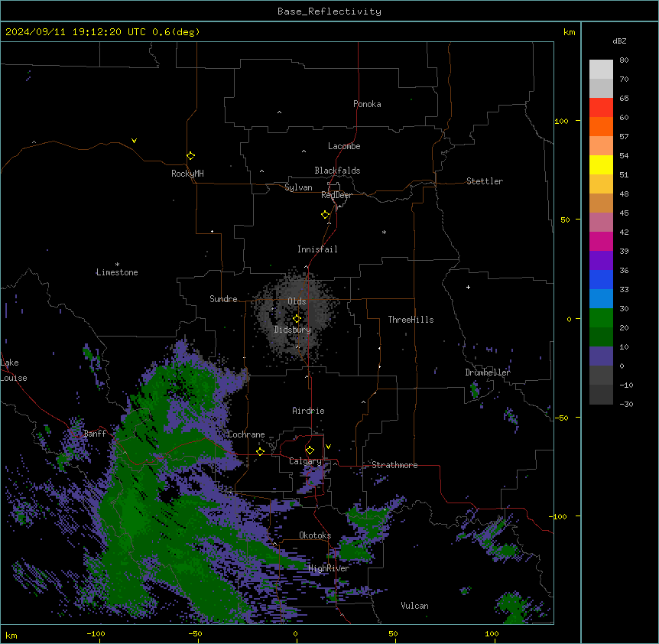Image resolution: width=659 pixels, height=644 pixels.
Task: Click the Didsbury label
Action: 293,330
